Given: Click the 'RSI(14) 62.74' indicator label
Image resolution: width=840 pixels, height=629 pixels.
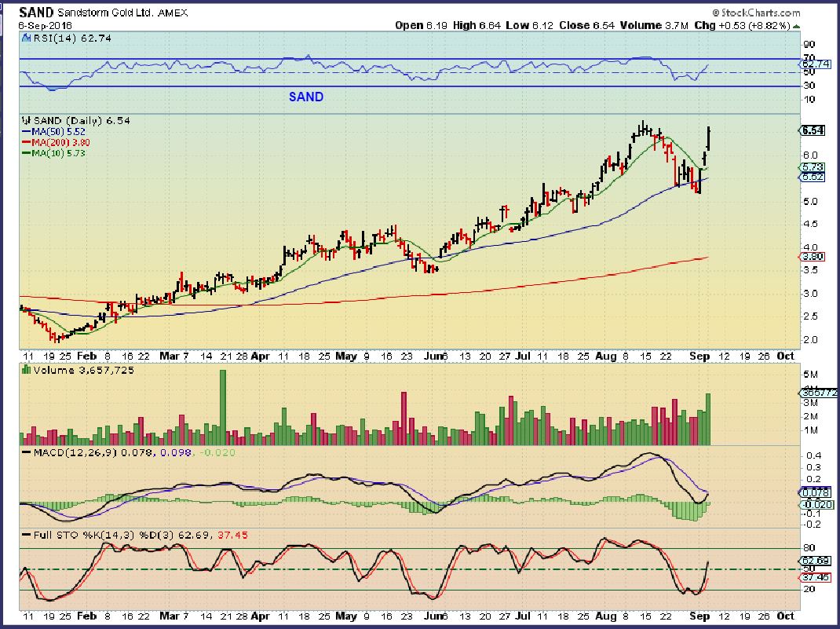Looking at the screenshot, I should (72, 38).
